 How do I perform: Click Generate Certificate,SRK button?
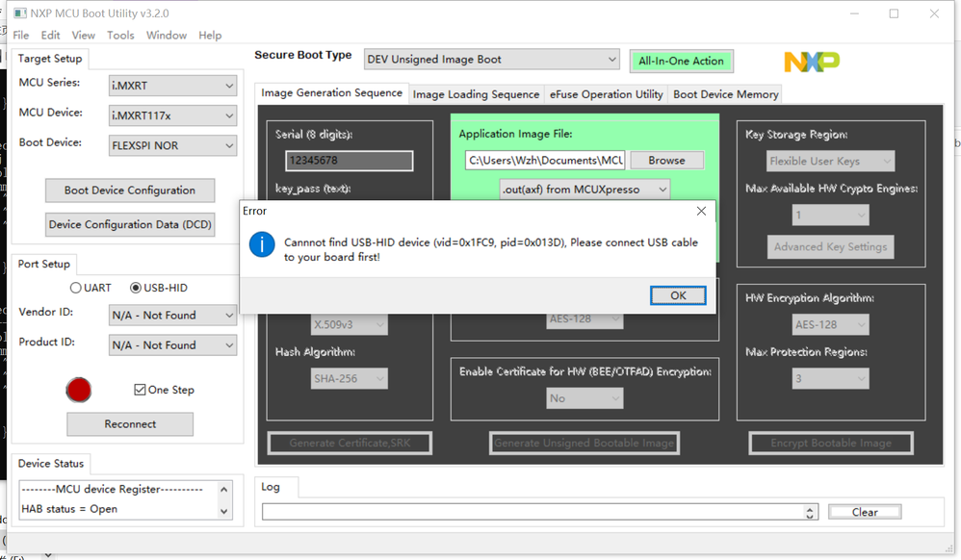350,443
